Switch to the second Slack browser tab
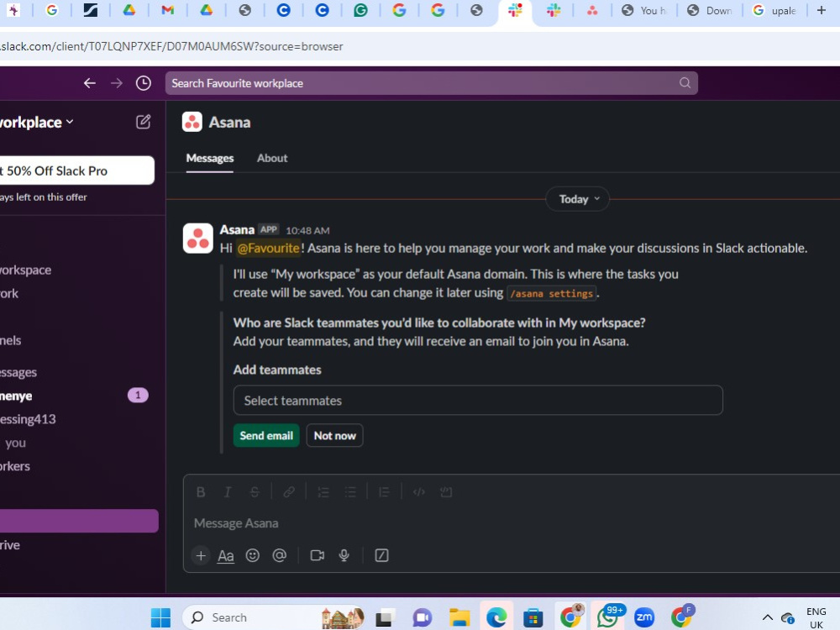 point(554,10)
